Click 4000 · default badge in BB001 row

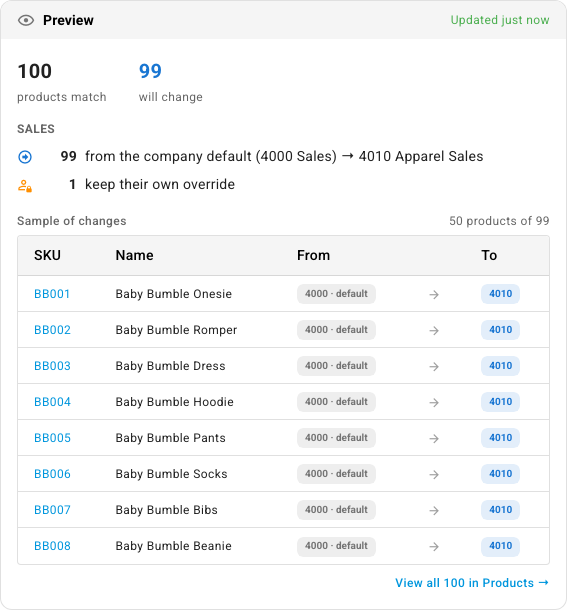point(336,294)
